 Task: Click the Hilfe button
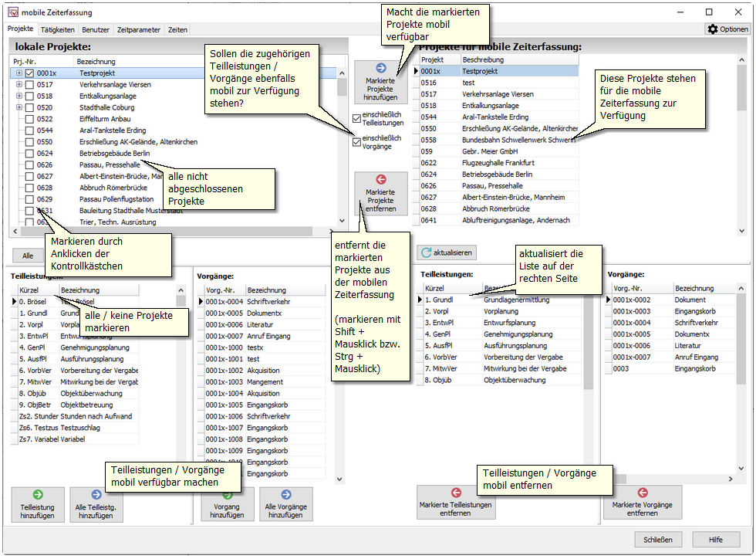[x=715, y=540]
